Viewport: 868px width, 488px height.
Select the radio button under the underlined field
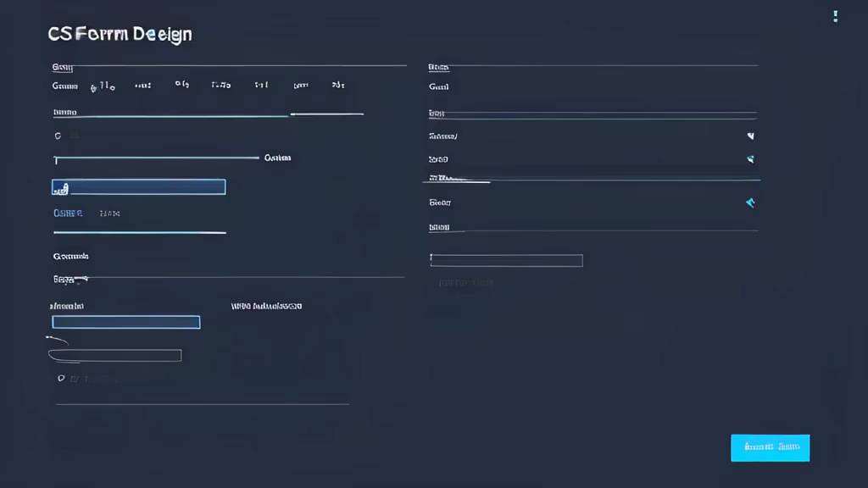58,136
